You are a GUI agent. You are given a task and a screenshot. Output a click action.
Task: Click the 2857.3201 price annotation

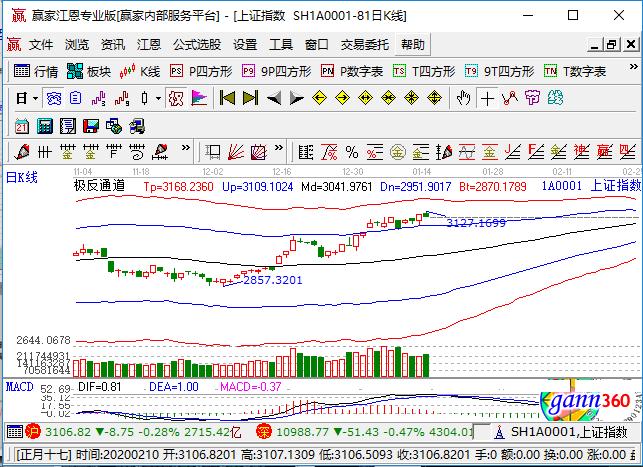tap(273, 280)
